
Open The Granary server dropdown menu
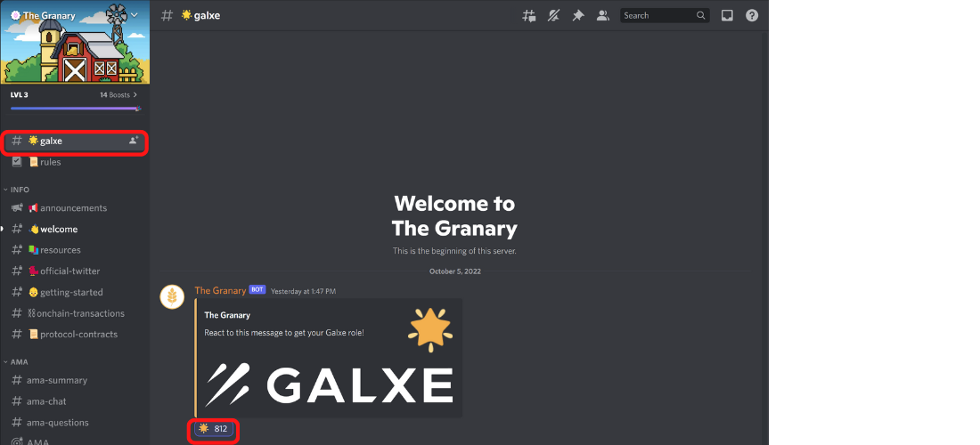(x=135, y=15)
